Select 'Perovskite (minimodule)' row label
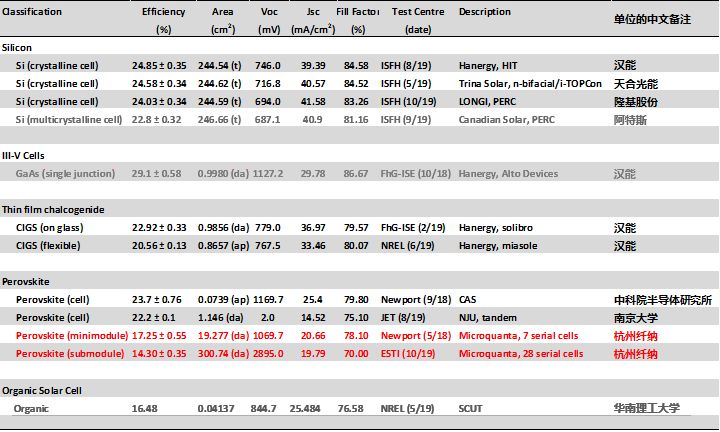 coord(72,336)
